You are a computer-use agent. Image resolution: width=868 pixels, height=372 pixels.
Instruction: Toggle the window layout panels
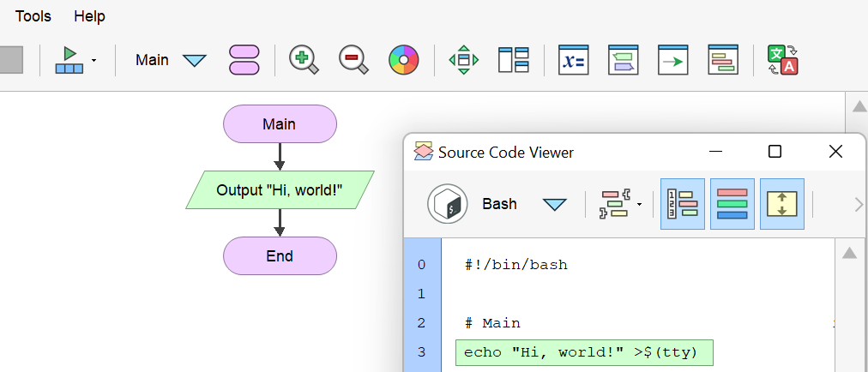[514, 60]
